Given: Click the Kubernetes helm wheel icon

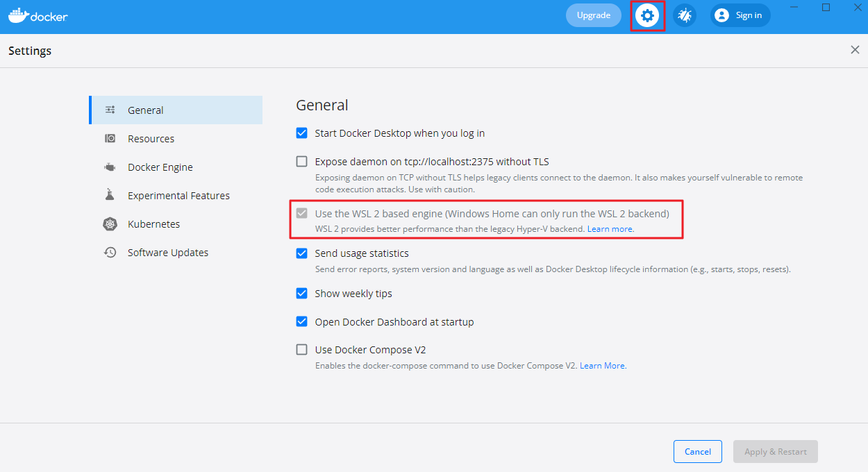Looking at the screenshot, I should click(110, 224).
